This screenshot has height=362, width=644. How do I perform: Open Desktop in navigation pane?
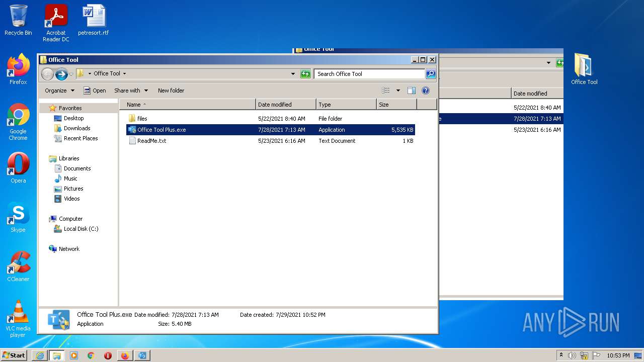[73, 118]
